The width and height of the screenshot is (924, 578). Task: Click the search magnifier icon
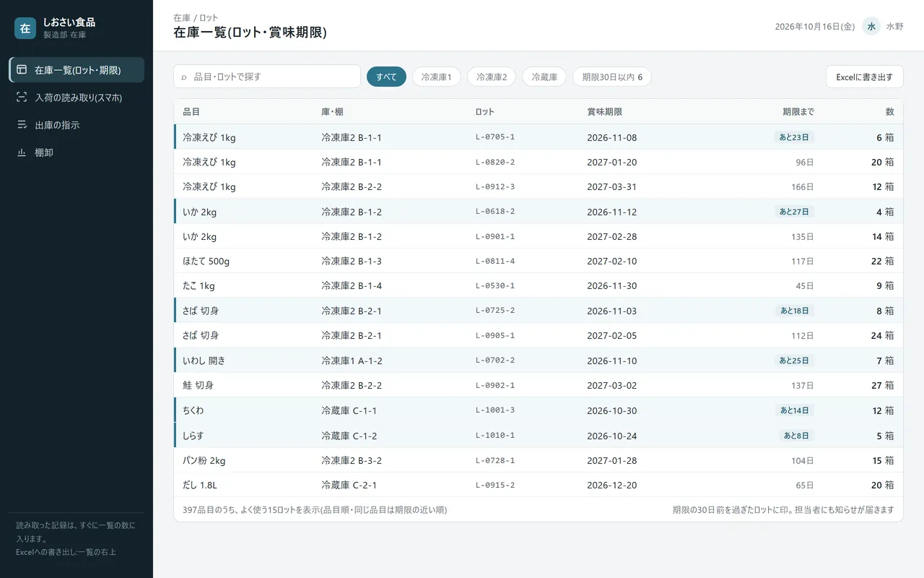point(184,77)
